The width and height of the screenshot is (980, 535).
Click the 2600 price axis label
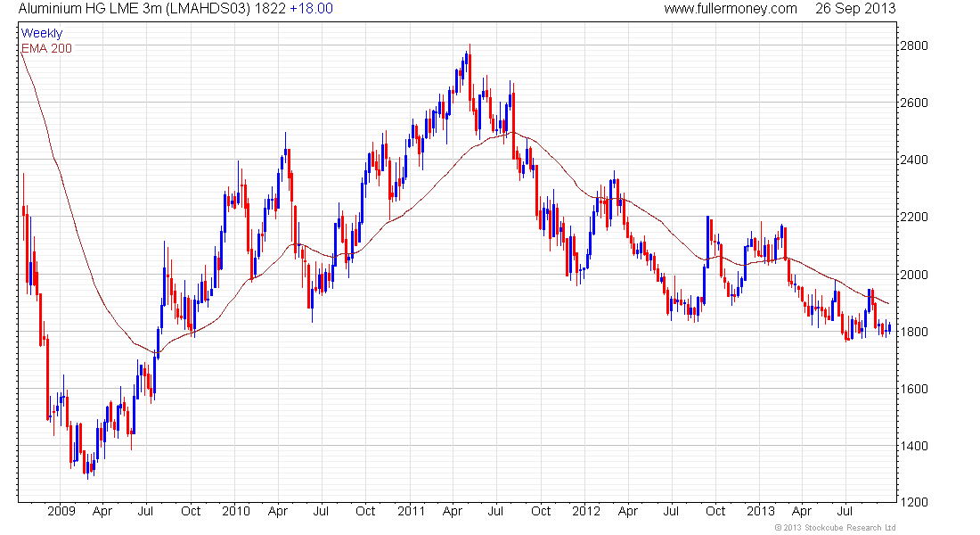914,103
